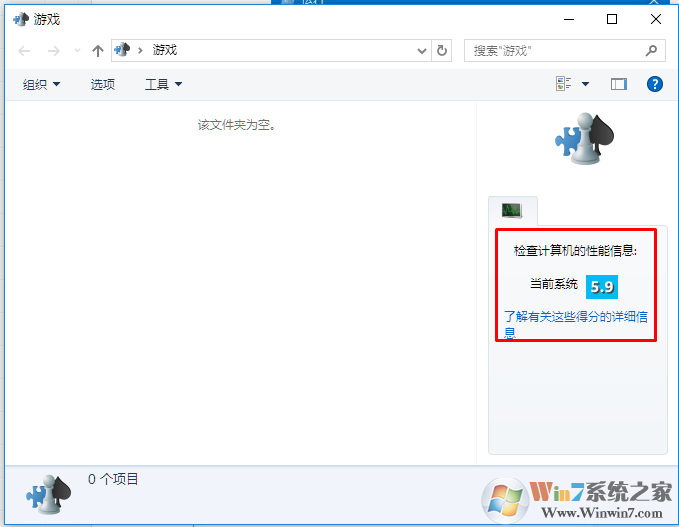The width and height of the screenshot is (679, 527).
Task: Open the 选项 toolbar item
Action: tap(103, 84)
